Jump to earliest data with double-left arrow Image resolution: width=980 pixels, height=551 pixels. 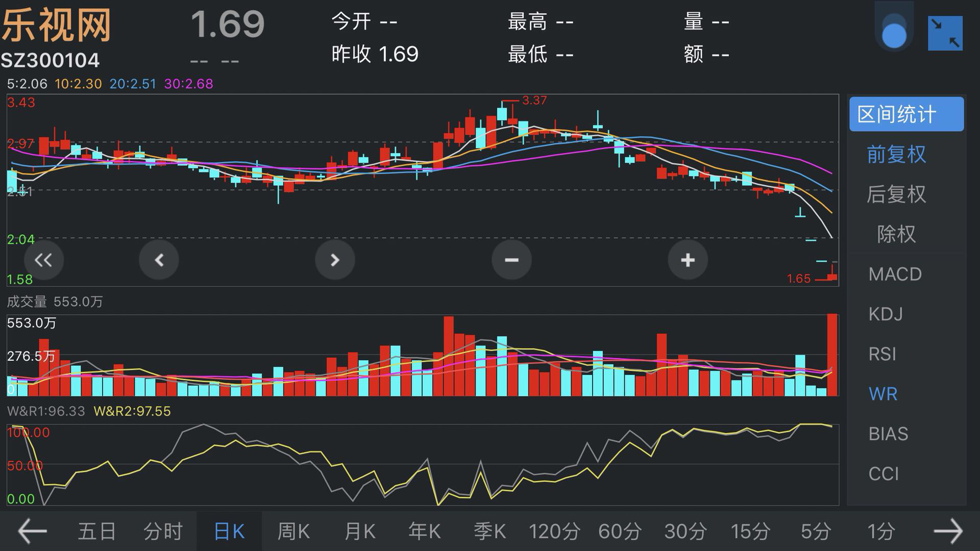coord(43,260)
